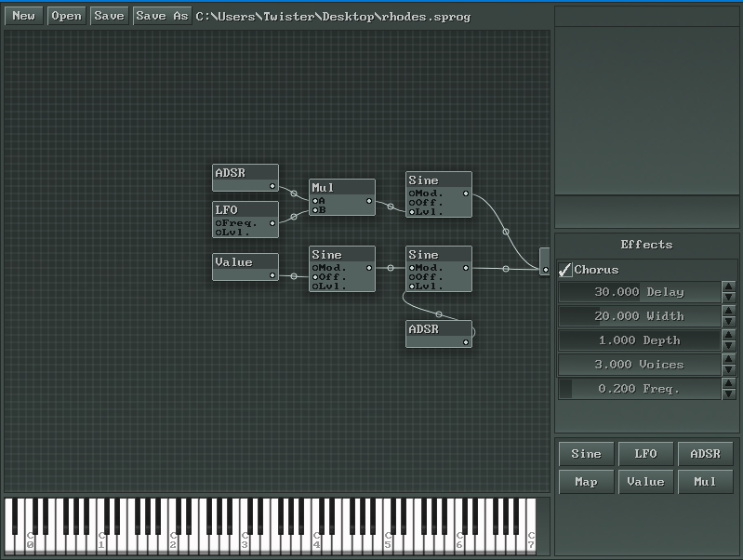
Task: Select the Mul node title bar
Action: 341,188
